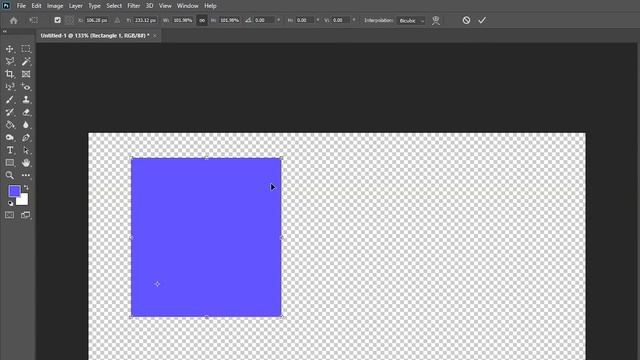Image resolution: width=640 pixels, height=360 pixels.
Task: Open the background color swatch
Action: point(24,201)
